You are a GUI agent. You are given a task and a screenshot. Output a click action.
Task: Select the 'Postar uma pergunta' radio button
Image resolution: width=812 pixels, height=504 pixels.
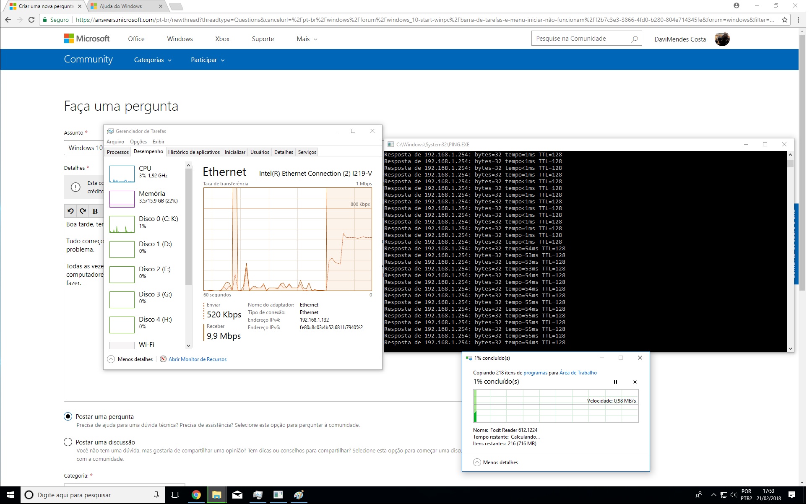click(x=68, y=416)
